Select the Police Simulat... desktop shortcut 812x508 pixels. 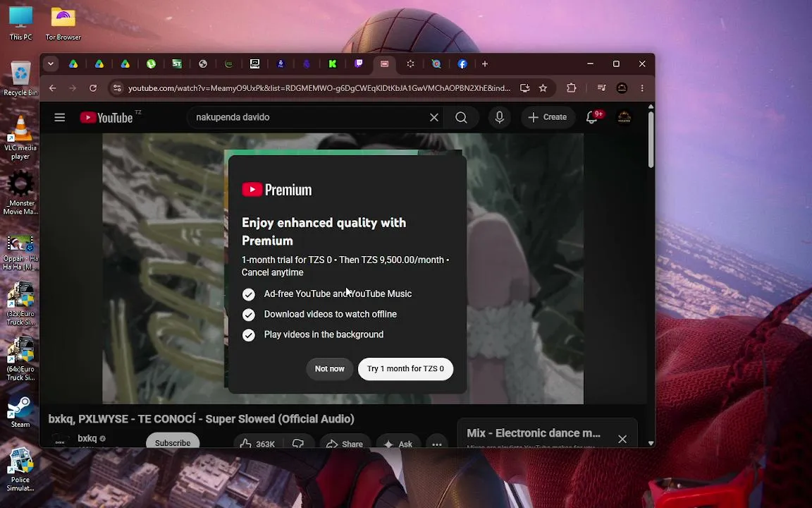pos(20,470)
